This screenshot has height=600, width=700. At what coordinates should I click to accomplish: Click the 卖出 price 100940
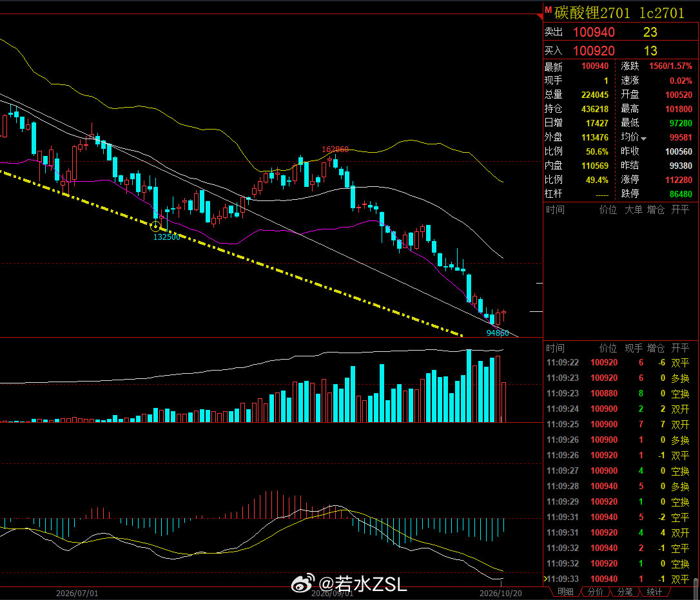coord(594,32)
